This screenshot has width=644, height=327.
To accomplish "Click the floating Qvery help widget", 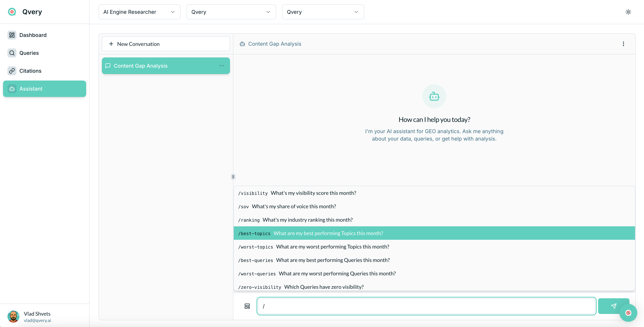I will 628,313.
